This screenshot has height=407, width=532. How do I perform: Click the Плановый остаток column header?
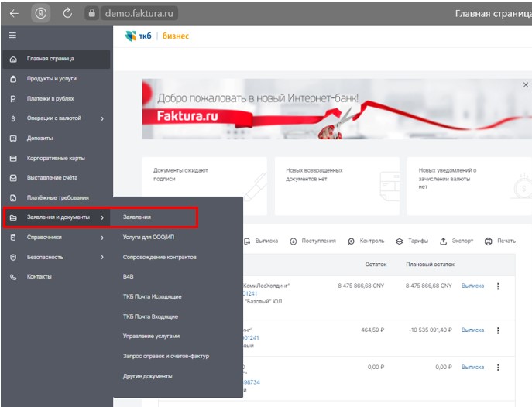430,265
